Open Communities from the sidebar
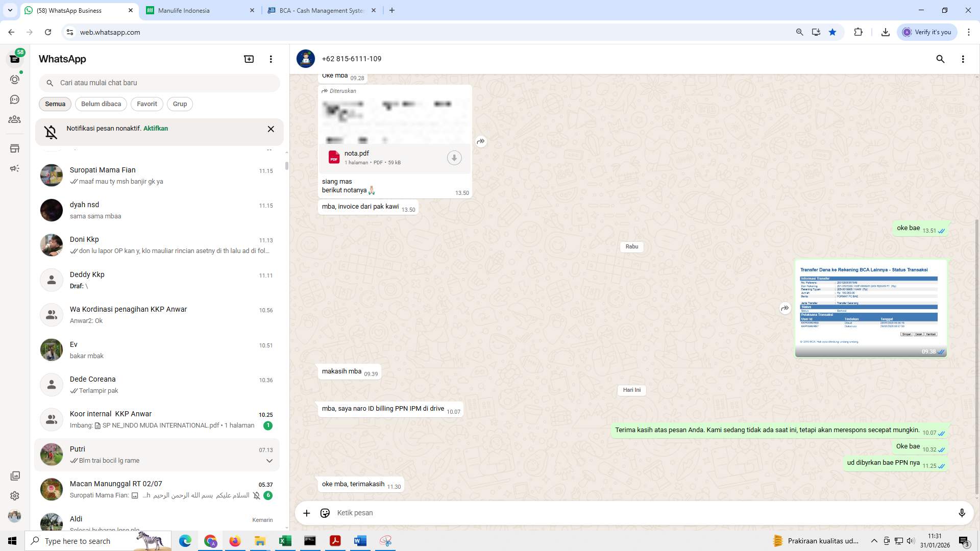The width and height of the screenshot is (980, 551). tap(15, 119)
